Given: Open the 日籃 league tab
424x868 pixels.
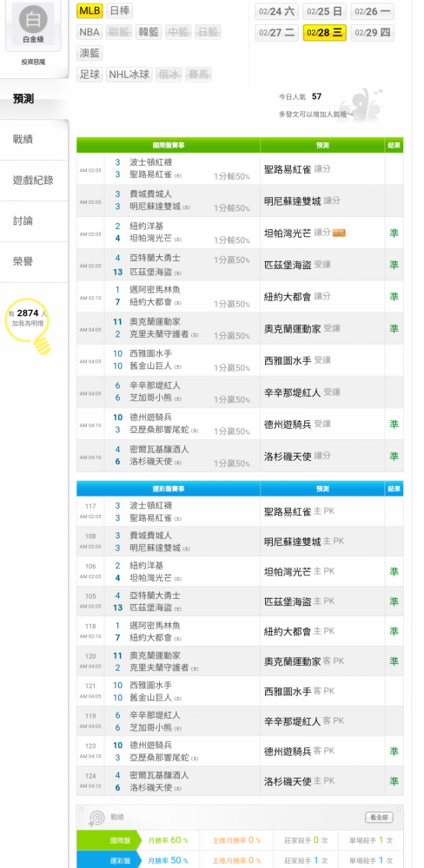Looking at the screenshot, I should [208, 32].
